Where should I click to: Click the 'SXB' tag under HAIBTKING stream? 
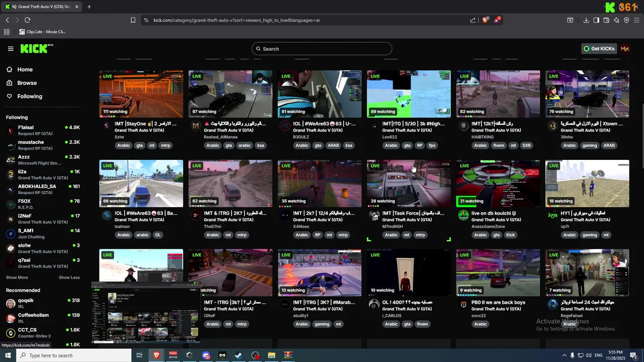point(526,145)
